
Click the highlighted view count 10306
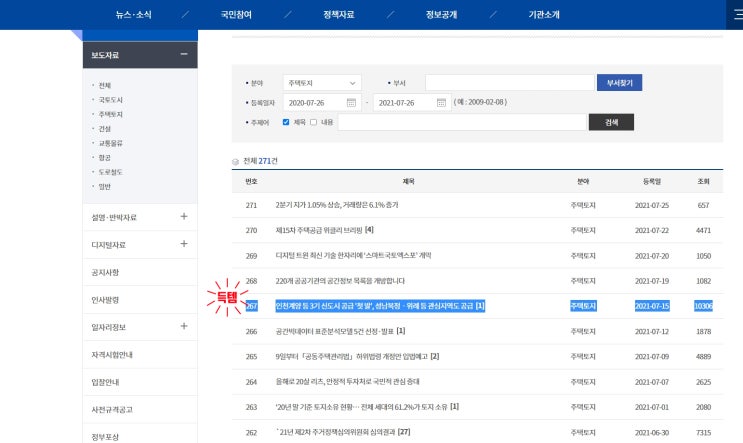pos(703,306)
